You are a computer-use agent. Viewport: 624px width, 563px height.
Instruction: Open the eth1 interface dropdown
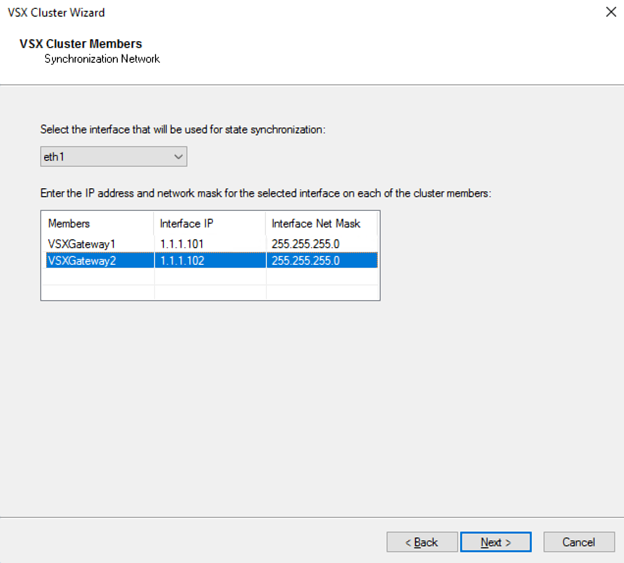[113, 157]
